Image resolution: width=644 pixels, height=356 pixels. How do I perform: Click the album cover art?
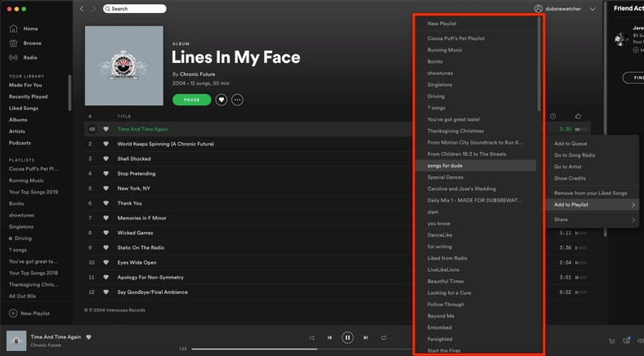[124, 65]
